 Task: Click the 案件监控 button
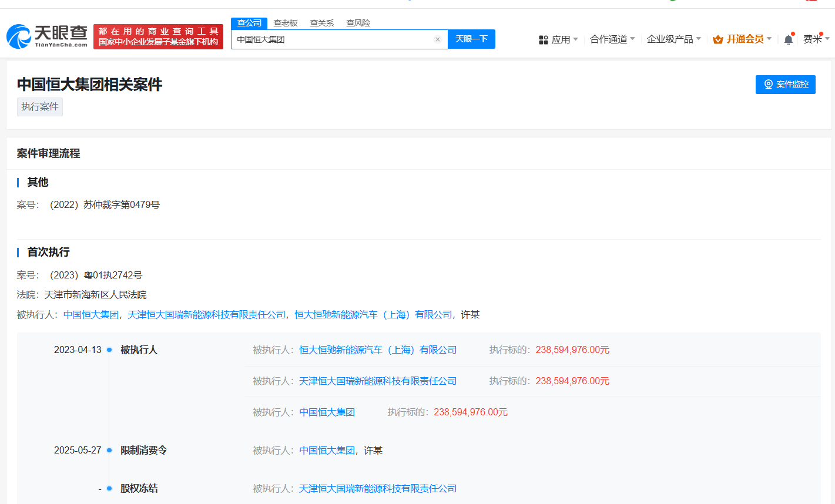(786, 84)
